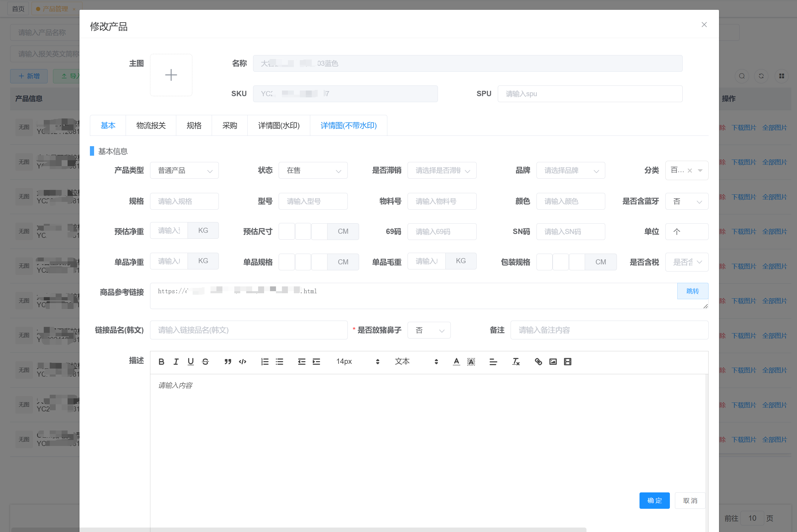This screenshot has height=532, width=797.
Task: Click the 确定 button
Action: pos(654,500)
